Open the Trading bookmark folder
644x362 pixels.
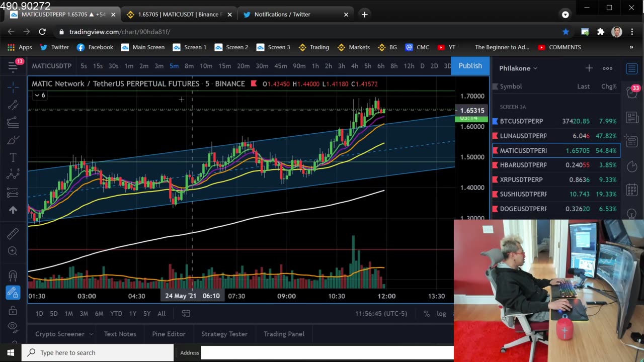coord(314,47)
